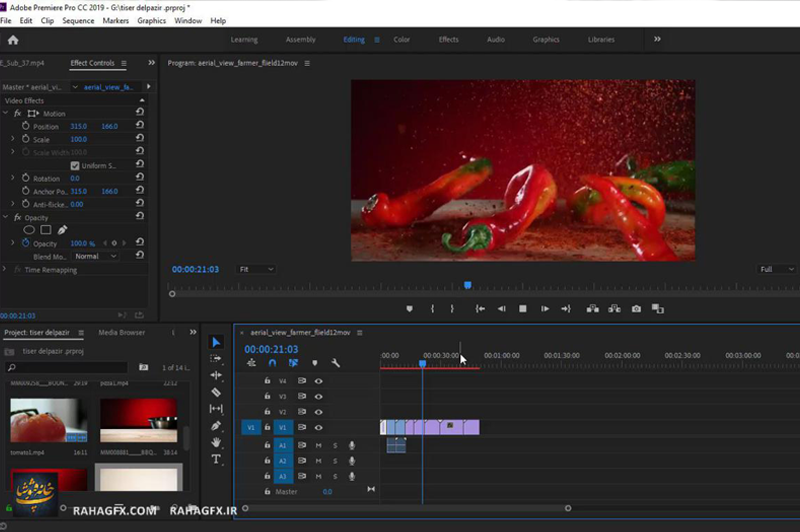
Task: Toggle V4 track output eye
Action: 318,381
